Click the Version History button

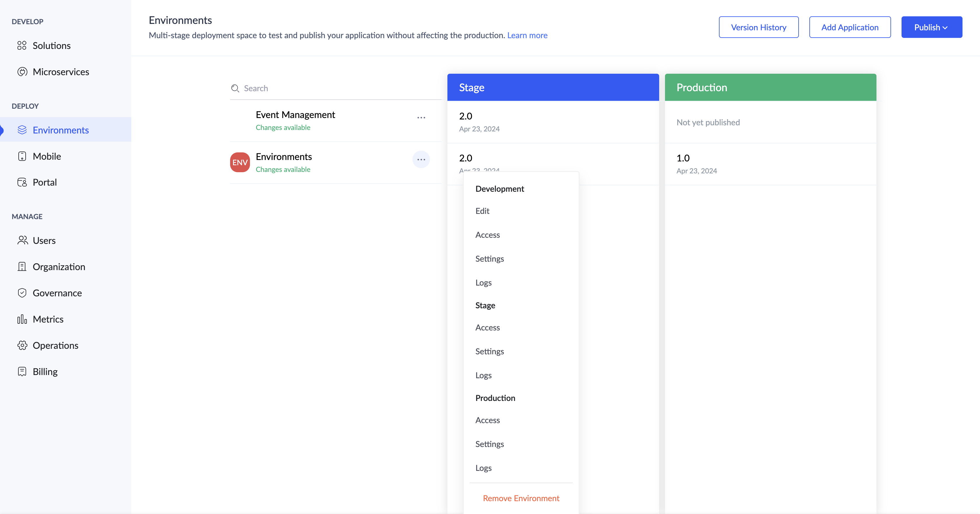[x=758, y=27]
